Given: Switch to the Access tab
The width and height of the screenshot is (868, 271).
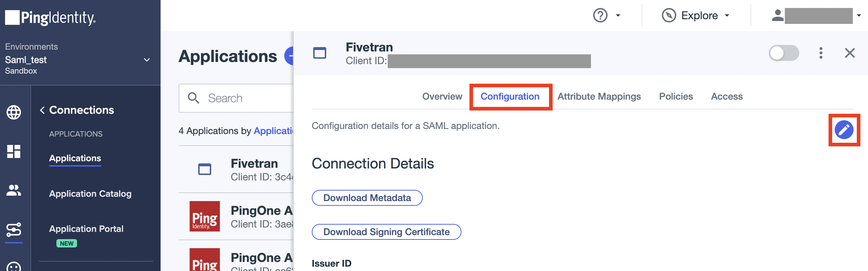Looking at the screenshot, I should (727, 96).
